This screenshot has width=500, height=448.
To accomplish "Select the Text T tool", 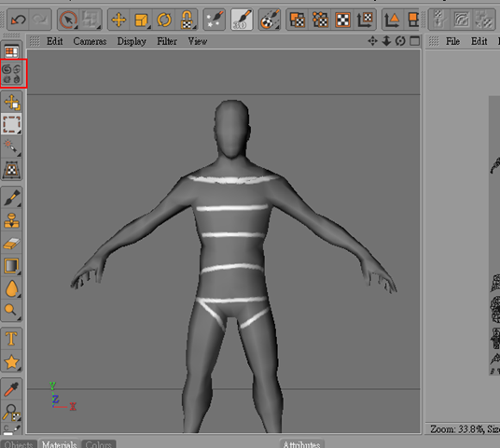I will pyautogui.click(x=12, y=338).
